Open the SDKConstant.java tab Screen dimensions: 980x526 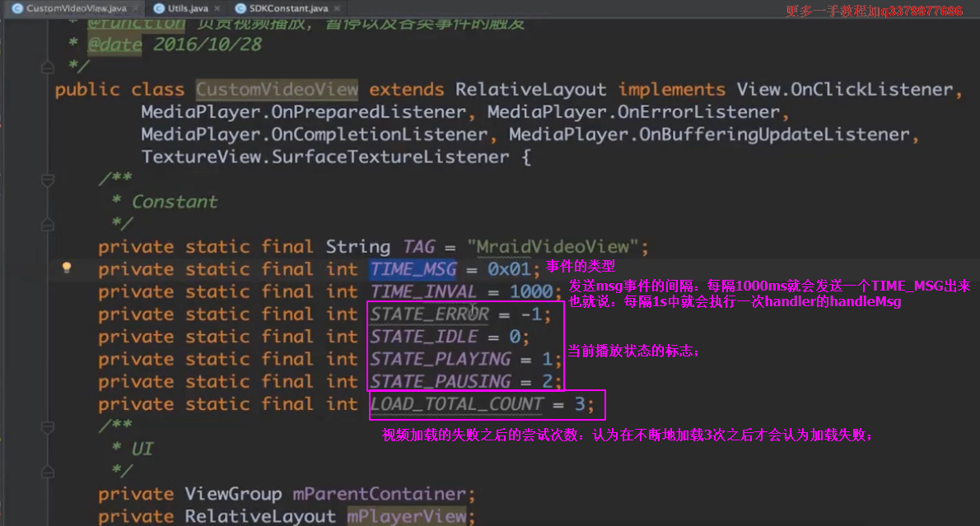288,8
